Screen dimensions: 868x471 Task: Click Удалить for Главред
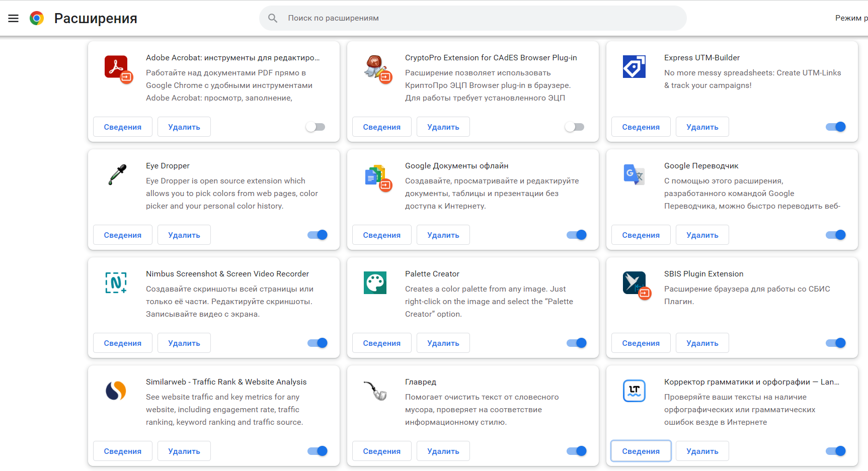click(443, 451)
